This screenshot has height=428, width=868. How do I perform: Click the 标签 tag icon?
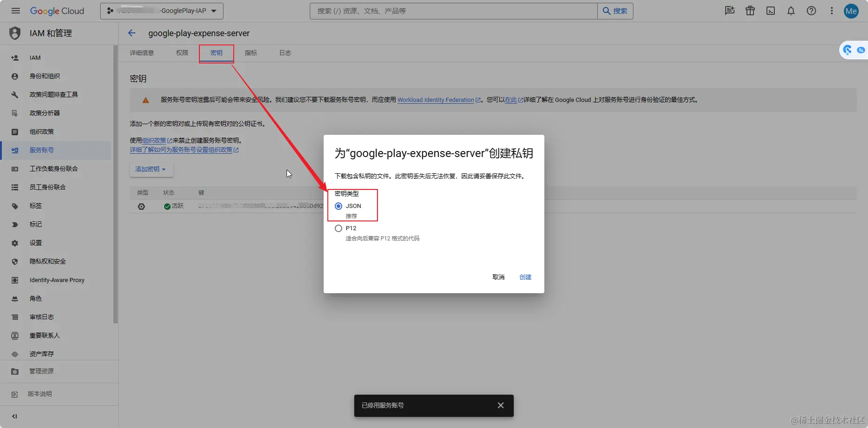coord(15,206)
